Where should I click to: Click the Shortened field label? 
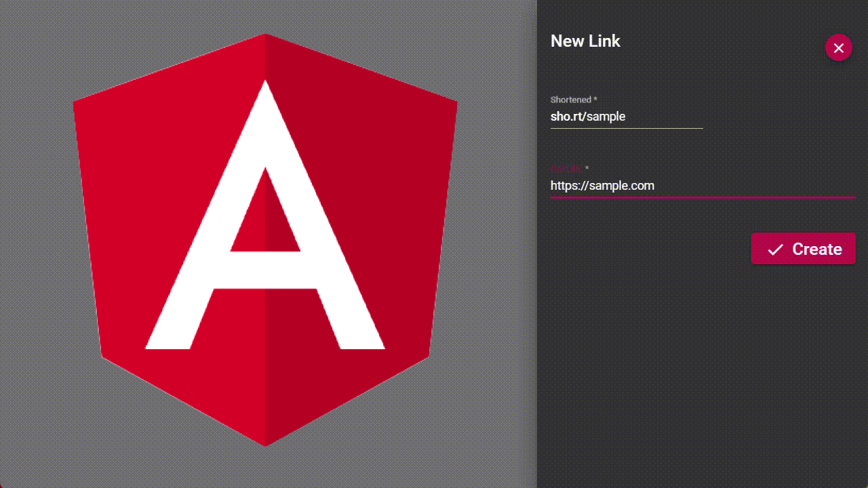(570, 100)
